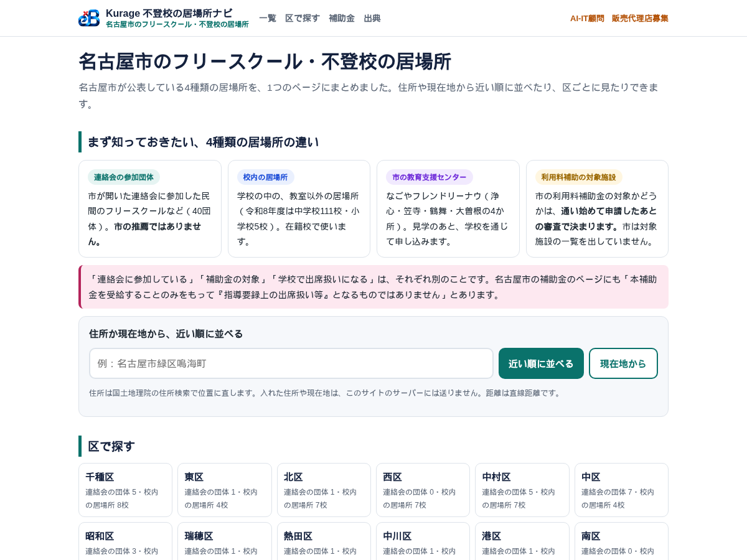Open the 昭和区 ward card
Image resolution: width=747 pixels, height=560 pixels.
click(125, 541)
